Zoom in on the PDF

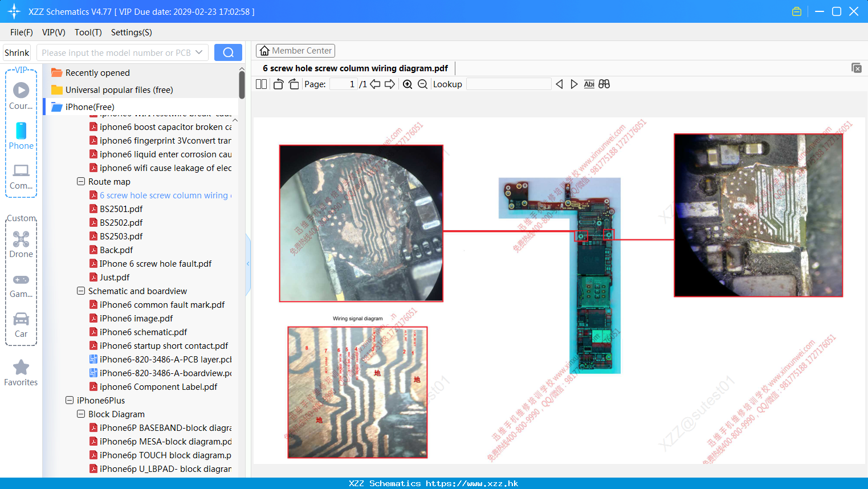click(x=407, y=84)
